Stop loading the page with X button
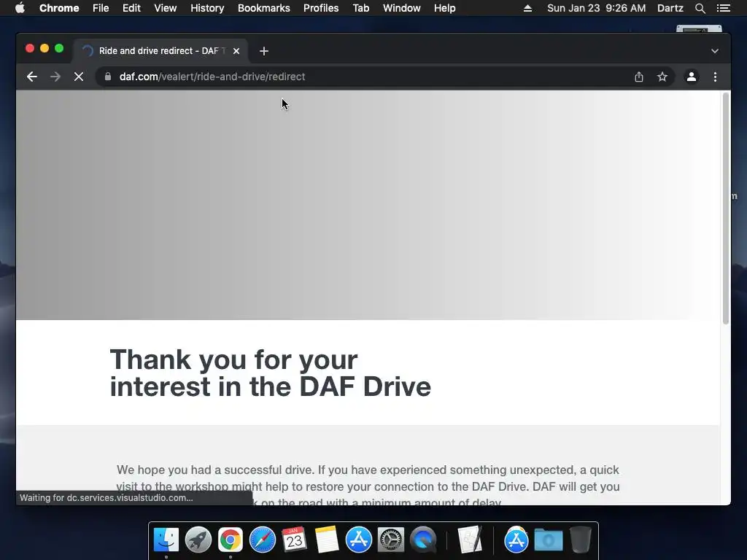 click(x=79, y=77)
